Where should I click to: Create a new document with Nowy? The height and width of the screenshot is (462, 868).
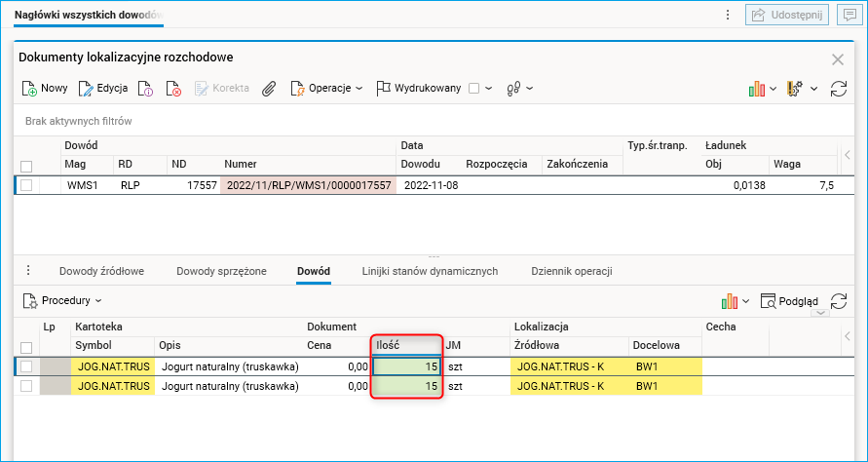tap(45, 88)
